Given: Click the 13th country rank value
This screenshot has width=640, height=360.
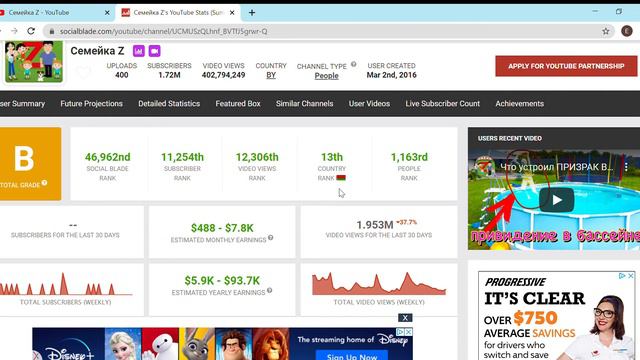Looking at the screenshot, I should (332, 157).
